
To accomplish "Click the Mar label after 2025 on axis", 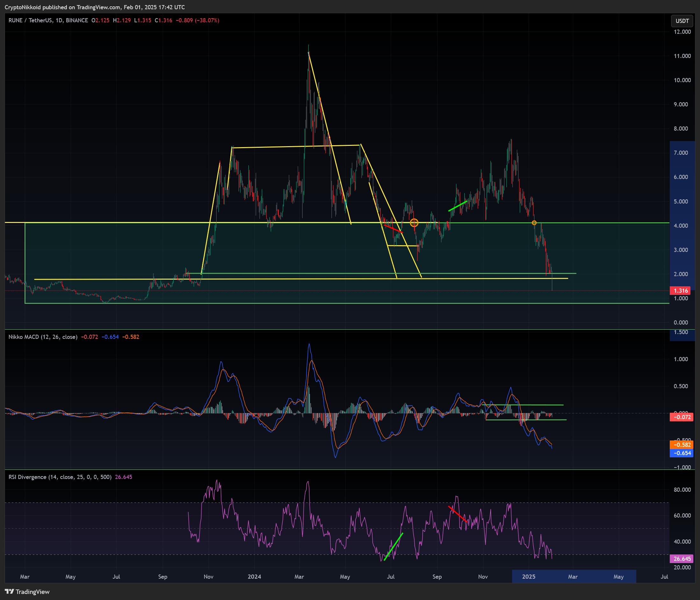I will pyautogui.click(x=573, y=577).
